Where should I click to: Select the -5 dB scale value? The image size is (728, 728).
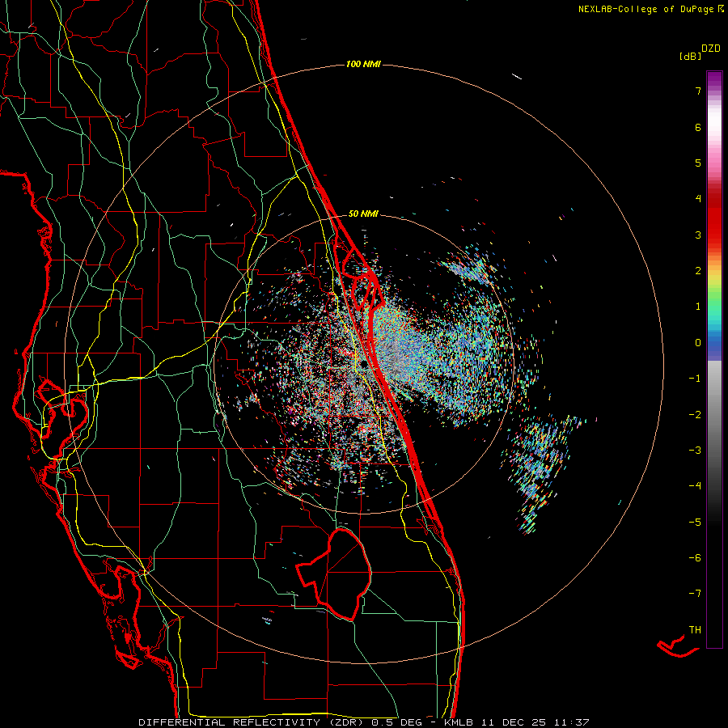[x=695, y=522]
